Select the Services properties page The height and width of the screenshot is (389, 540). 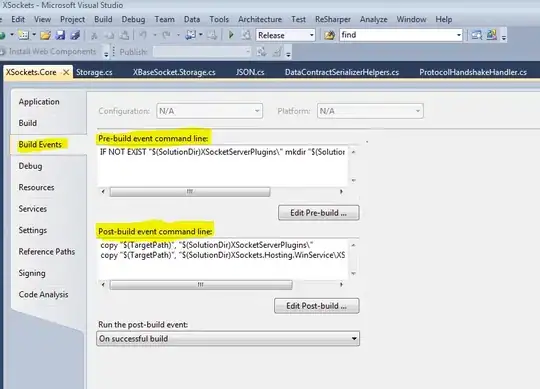coord(32,209)
